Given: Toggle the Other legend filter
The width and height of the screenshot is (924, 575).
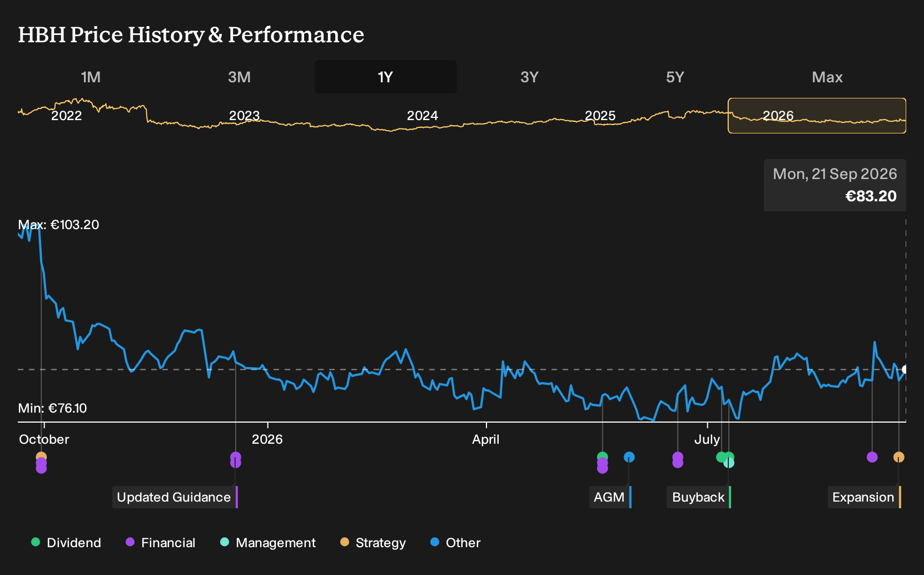Looking at the screenshot, I should pyautogui.click(x=455, y=543).
